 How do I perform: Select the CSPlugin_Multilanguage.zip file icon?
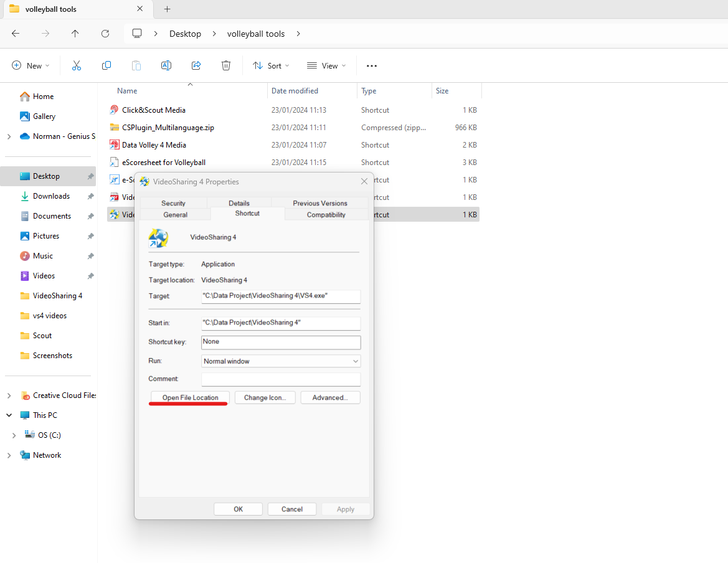[114, 128]
